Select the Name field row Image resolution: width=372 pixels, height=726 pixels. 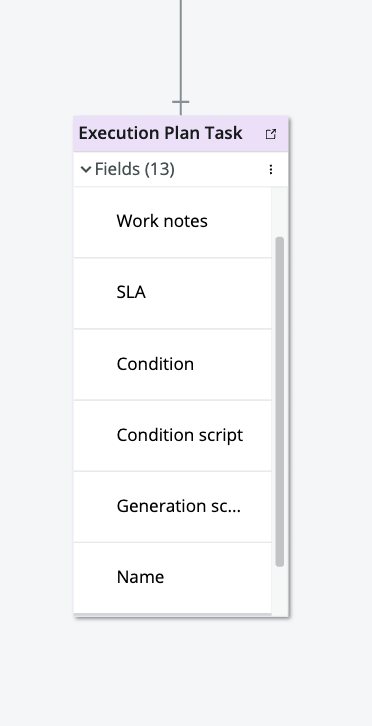172,578
